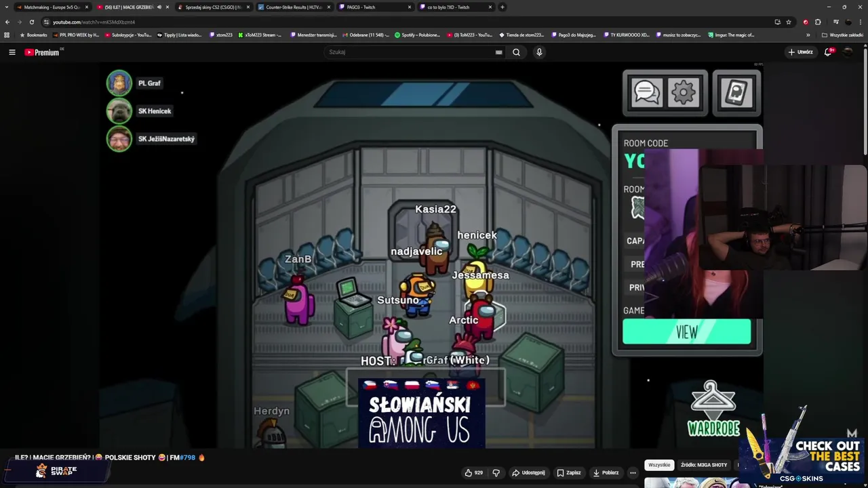
Task: Open PPL PRO WEEK bookmark
Action: coord(76,35)
